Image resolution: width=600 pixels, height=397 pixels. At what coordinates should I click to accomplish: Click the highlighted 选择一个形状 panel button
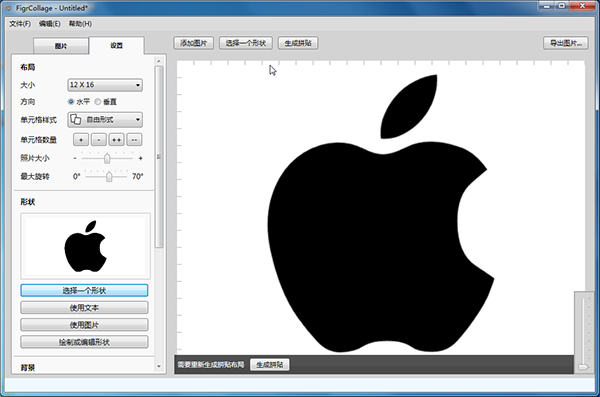[x=84, y=291]
